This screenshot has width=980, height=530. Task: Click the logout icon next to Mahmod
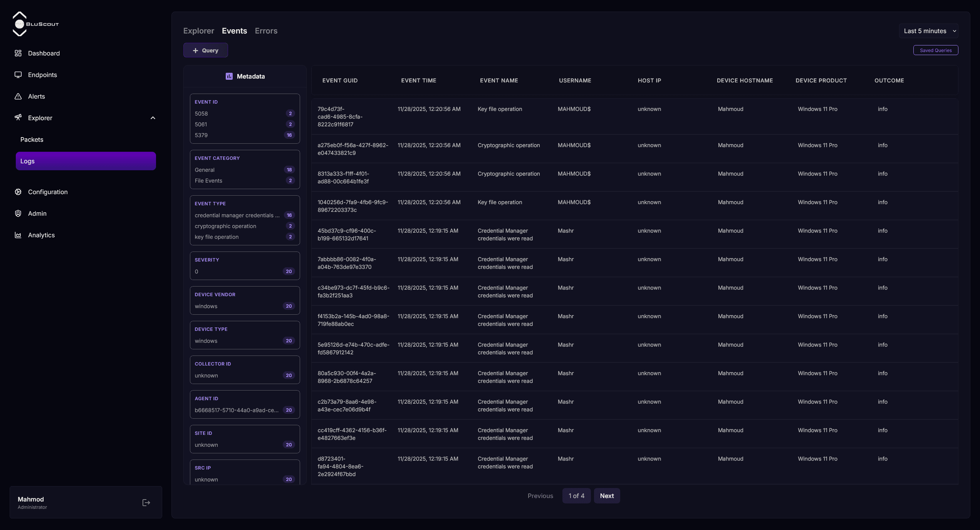coord(146,503)
